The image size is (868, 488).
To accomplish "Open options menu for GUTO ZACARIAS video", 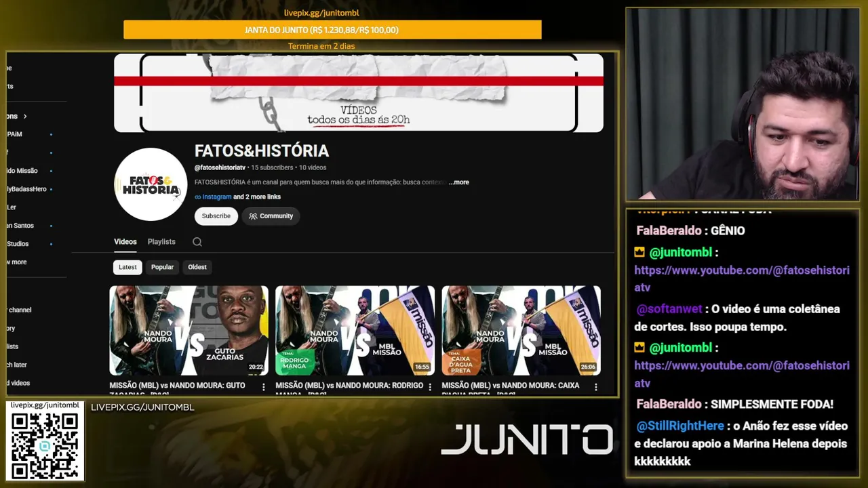I will click(x=264, y=387).
